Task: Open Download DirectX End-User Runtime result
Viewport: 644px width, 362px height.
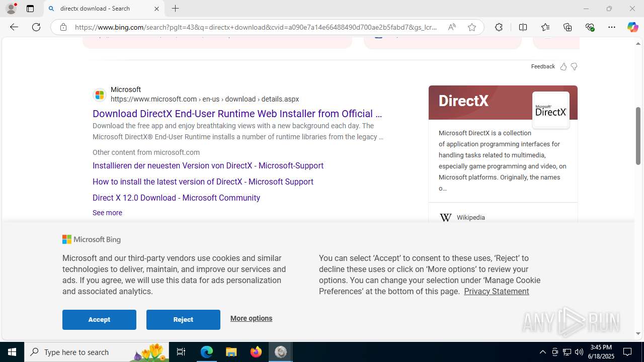Action: coord(237,114)
